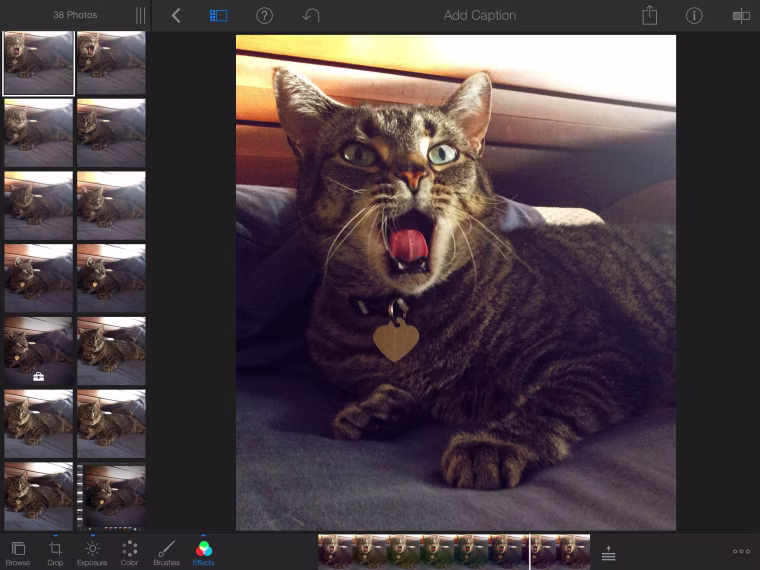Open the three-dot more options menu

pyautogui.click(x=741, y=551)
